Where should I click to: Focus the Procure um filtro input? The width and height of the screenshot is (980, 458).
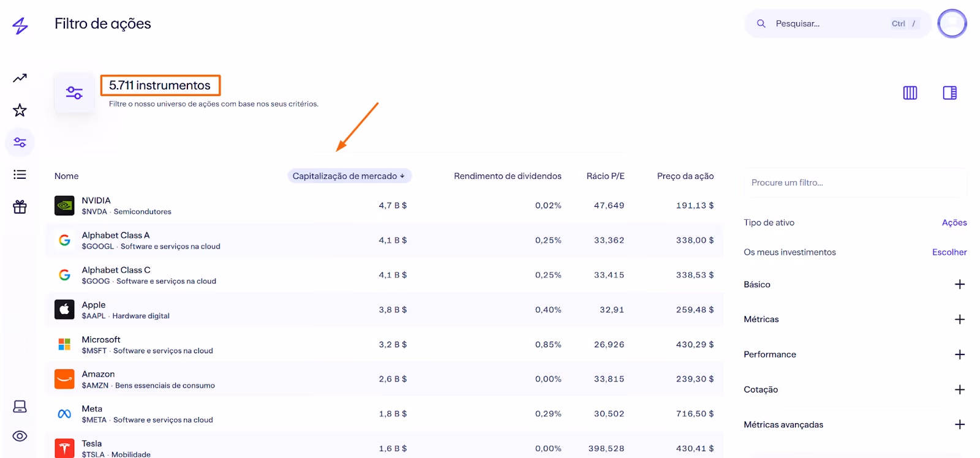[x=855, y=182]
